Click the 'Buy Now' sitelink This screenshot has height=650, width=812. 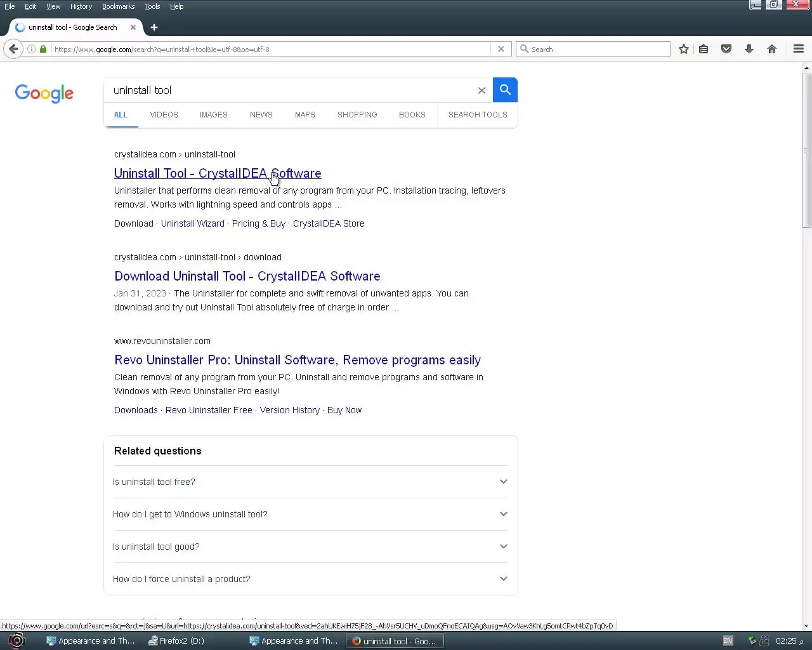[x=344, y=410]
